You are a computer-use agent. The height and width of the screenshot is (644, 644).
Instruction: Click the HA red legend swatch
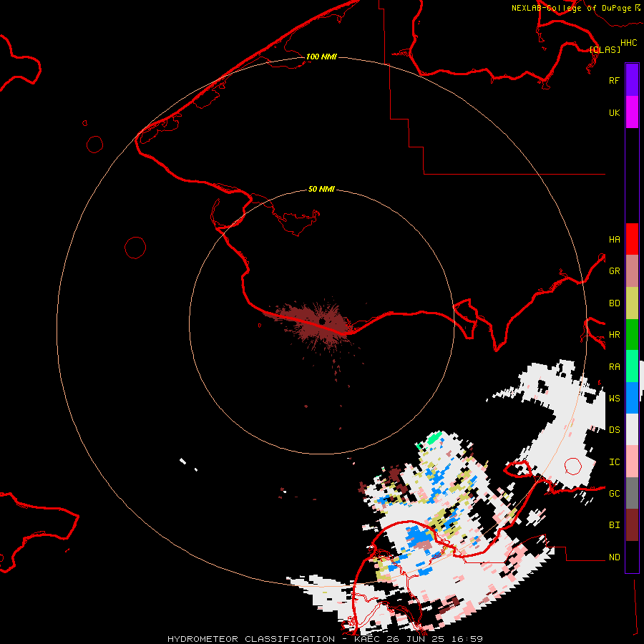point(632,239)
